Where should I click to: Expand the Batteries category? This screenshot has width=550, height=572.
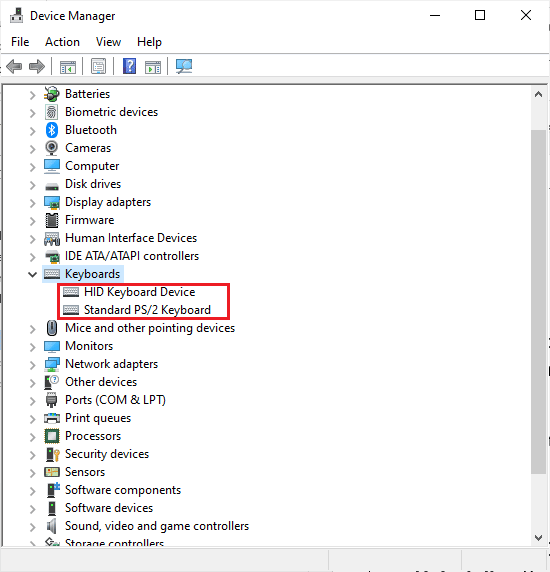tap(32, 95)
